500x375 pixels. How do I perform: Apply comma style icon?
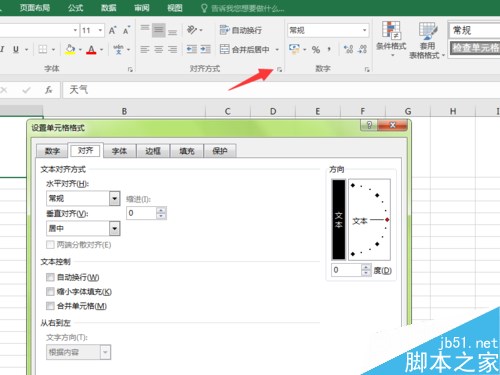(329, 50)
